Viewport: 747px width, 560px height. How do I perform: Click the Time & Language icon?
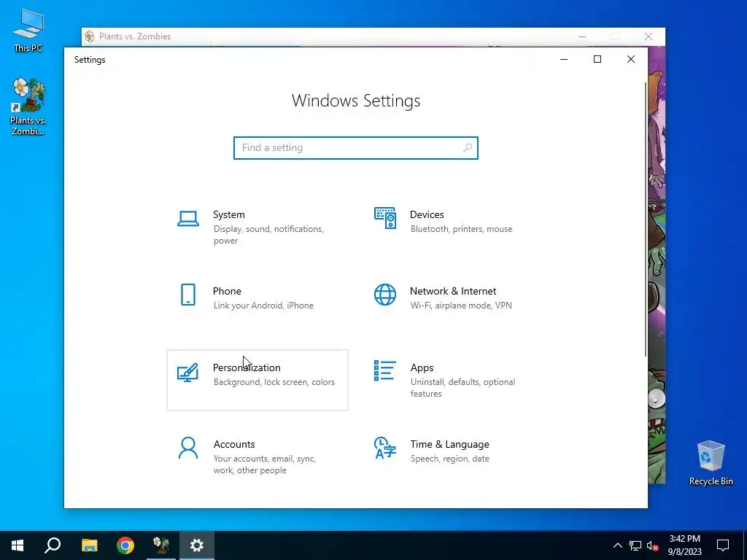[385, 448]
